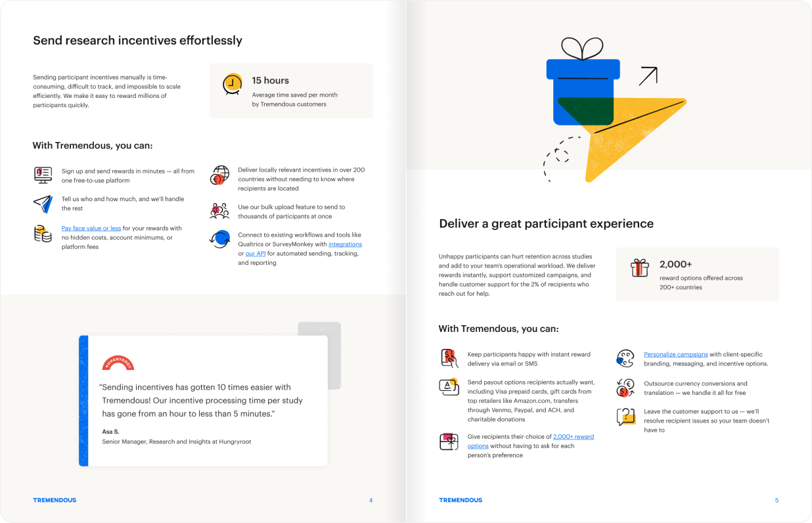Click the Hungryroot testimonial quote text
The image size is (812, 523).
(x=201, y=400)
